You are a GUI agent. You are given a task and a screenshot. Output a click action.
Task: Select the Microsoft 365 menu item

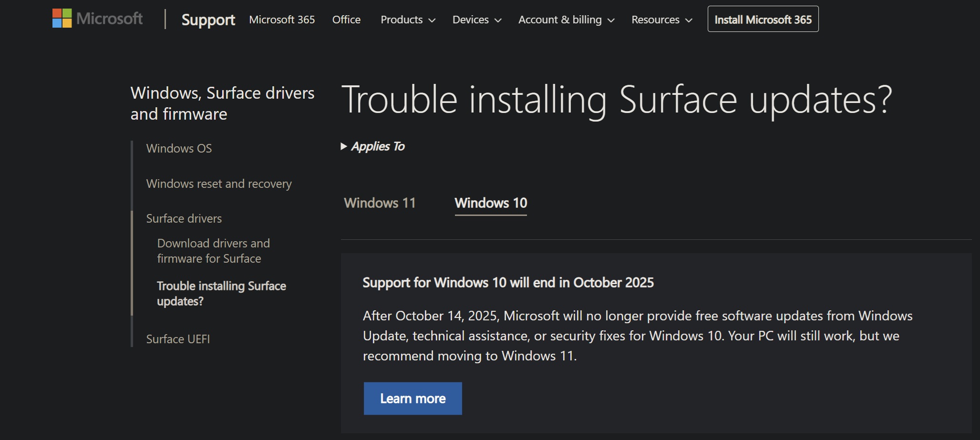click(x=281, y=20)
